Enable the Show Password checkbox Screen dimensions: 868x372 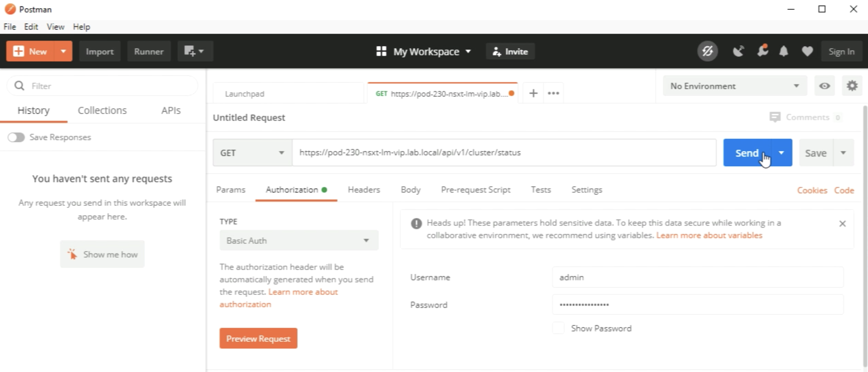coord(558,328)
